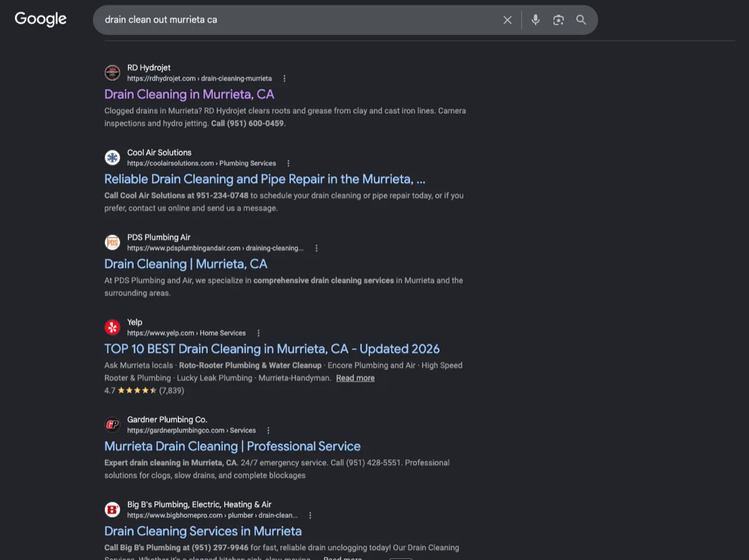Click the 'RD Hydrojet' site name

pyautogui.click(x=149, y=68)
